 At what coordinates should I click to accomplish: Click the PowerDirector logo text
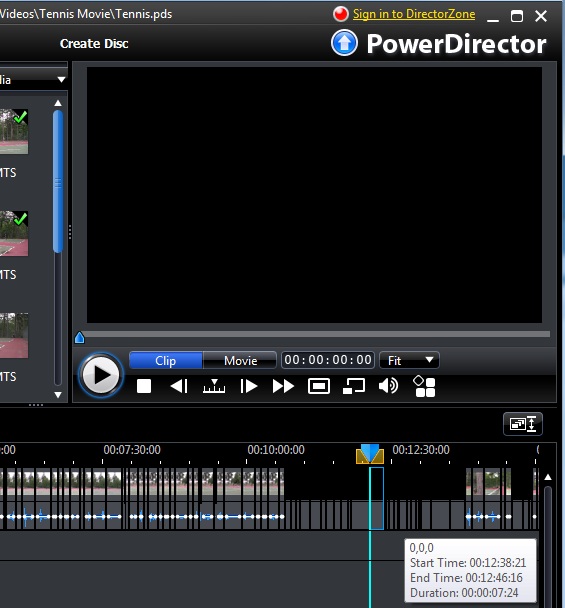(x=456, y=44)
